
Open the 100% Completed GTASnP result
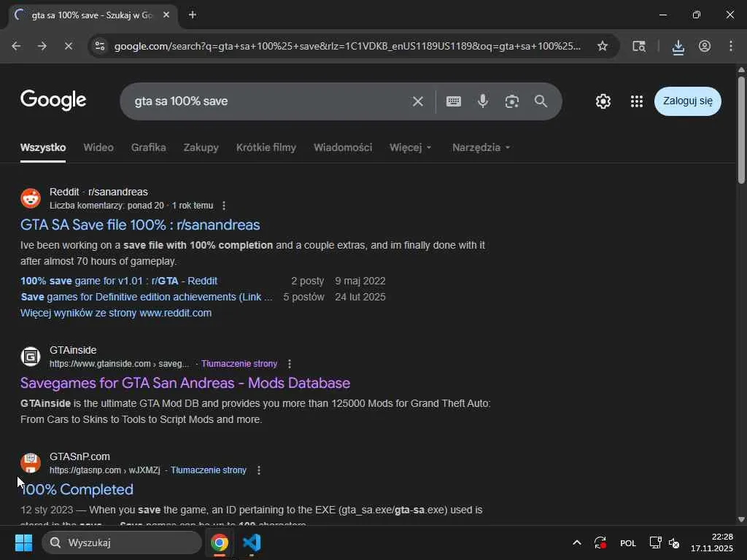tap(77, 489)
